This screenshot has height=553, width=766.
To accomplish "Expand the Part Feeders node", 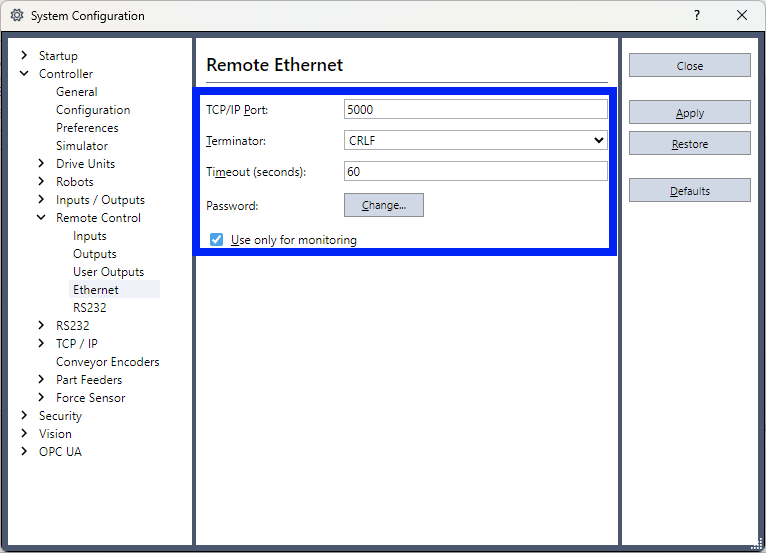I will pyautogui.click(x=41, y=380).
